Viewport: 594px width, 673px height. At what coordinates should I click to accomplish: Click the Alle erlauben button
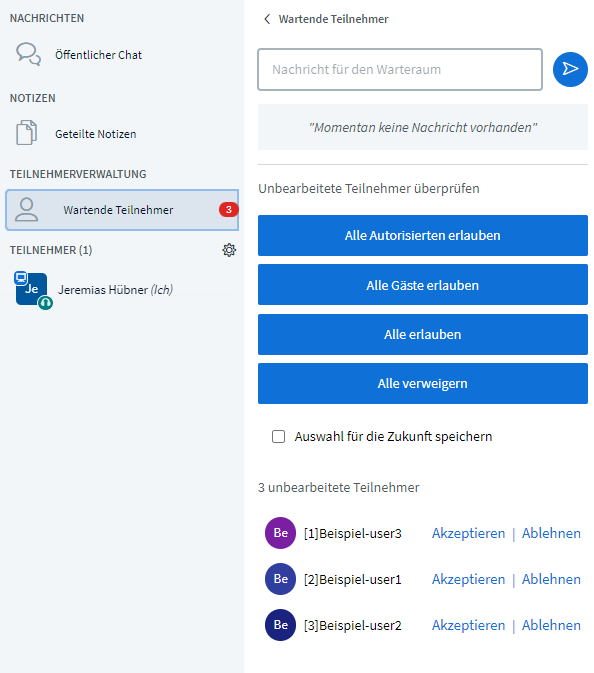423,334
